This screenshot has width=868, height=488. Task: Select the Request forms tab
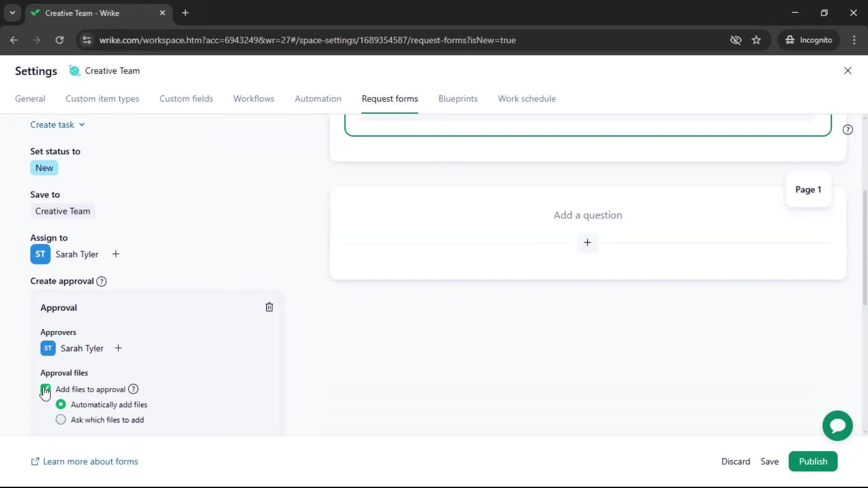pyautogui.click(x=390, y=99)
